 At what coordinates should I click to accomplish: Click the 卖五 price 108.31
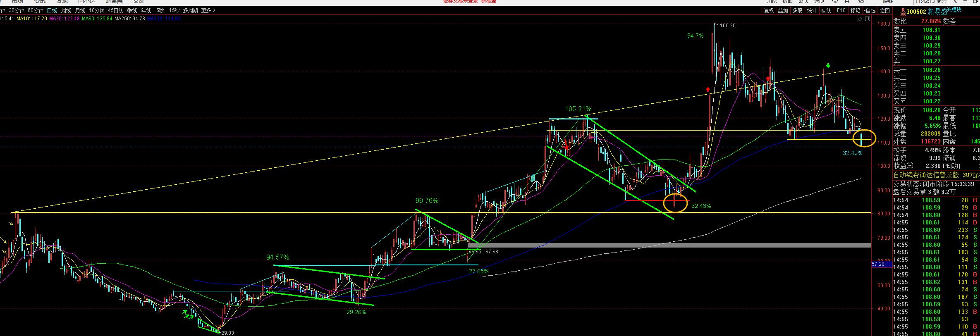[x=931, y=30]
